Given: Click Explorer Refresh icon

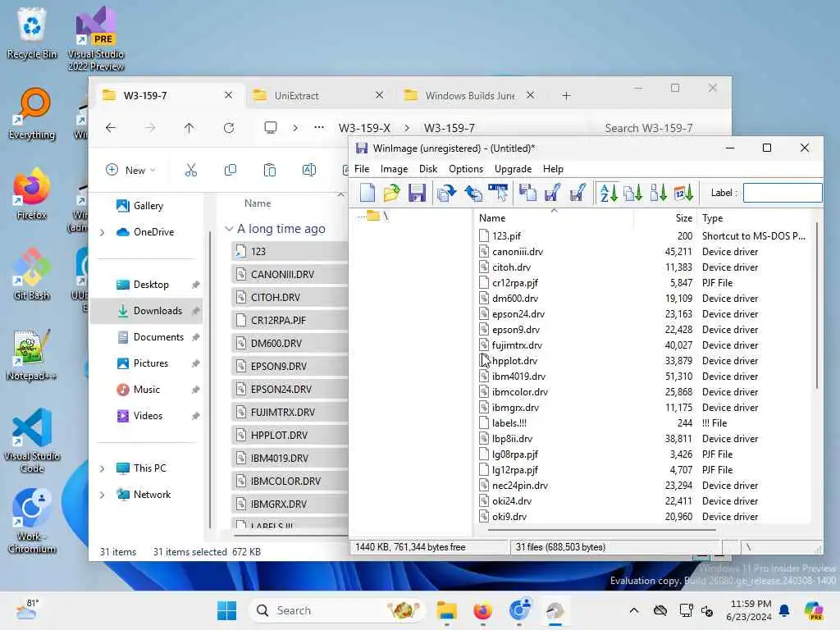Looking at the screenshot, I should point(229,127).
